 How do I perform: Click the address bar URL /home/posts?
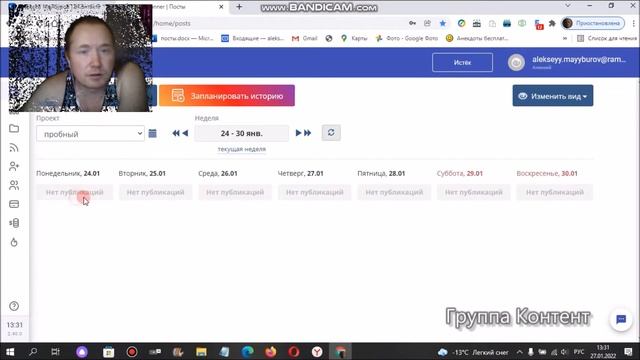coord(172,23)
